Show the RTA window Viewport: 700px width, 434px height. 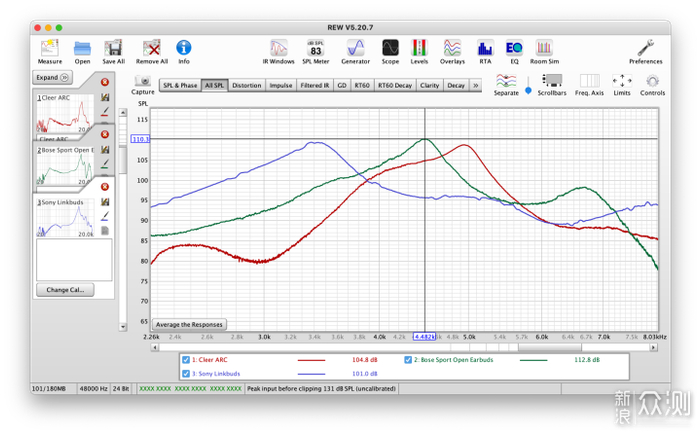click(485, 47)
